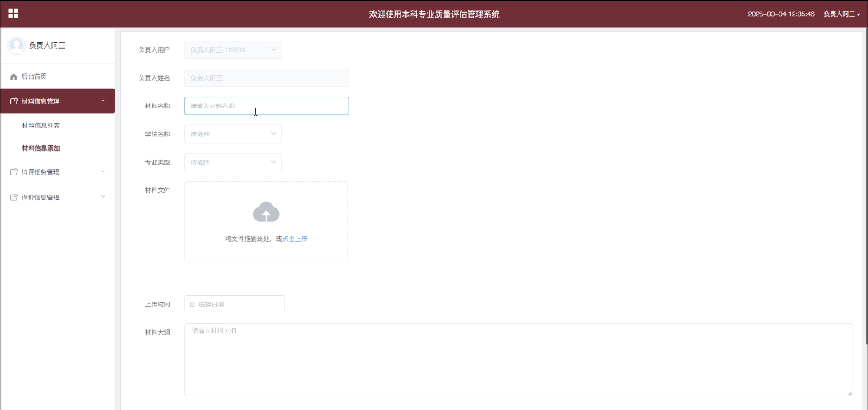Click the icon beside 材料信息管理

14,101
